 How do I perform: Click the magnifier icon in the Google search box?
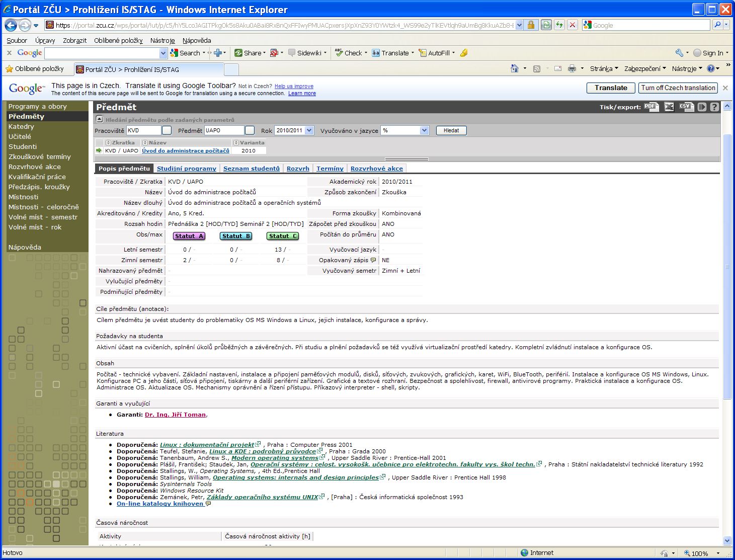[717, 25]
